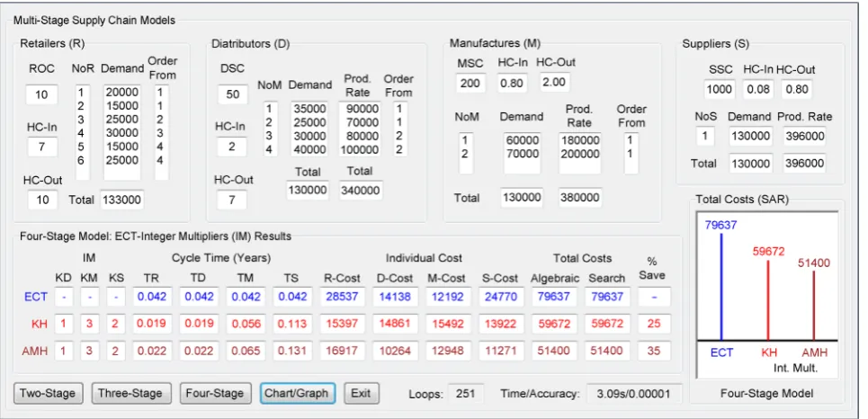Show the Chart/Graph view
This screenshot has height=419, width=868.
(x=297, y=394)
